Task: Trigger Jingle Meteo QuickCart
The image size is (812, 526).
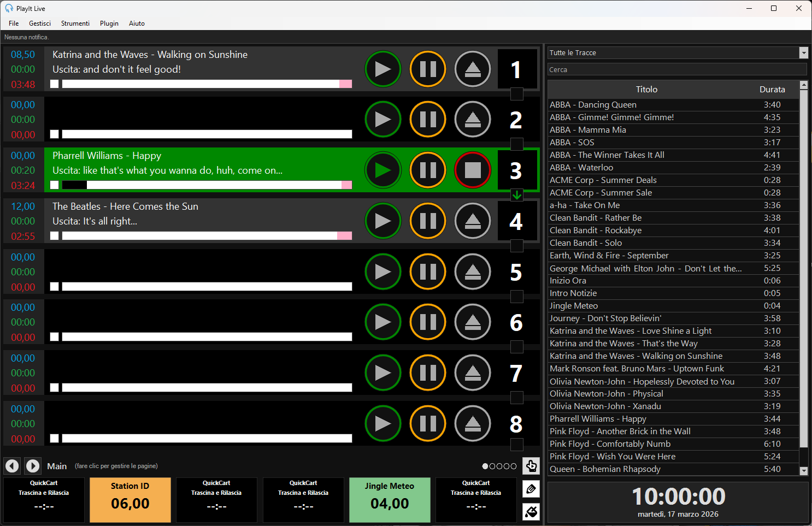Action: click(x=390, y=500)
